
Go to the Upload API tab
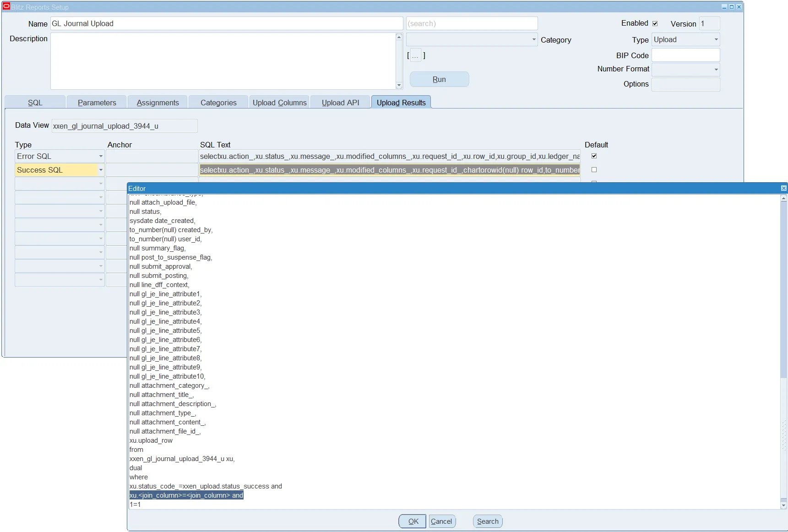click(340, 103)
